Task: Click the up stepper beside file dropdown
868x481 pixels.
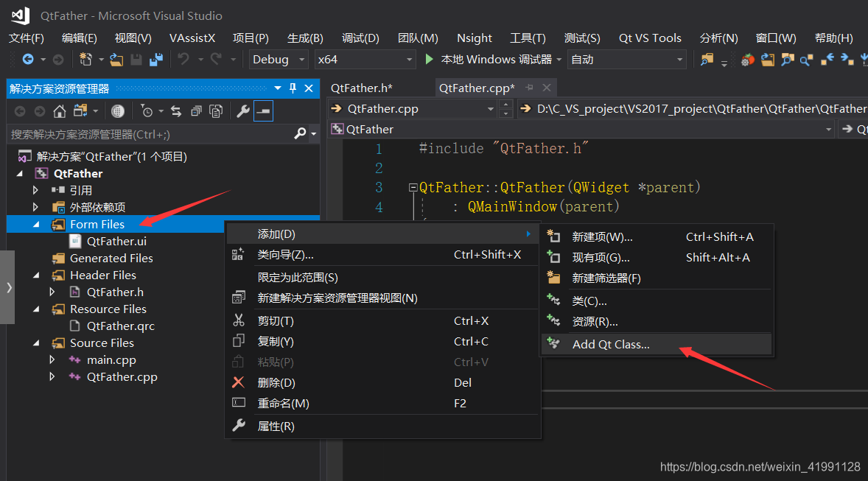Action: coord(505,105)
